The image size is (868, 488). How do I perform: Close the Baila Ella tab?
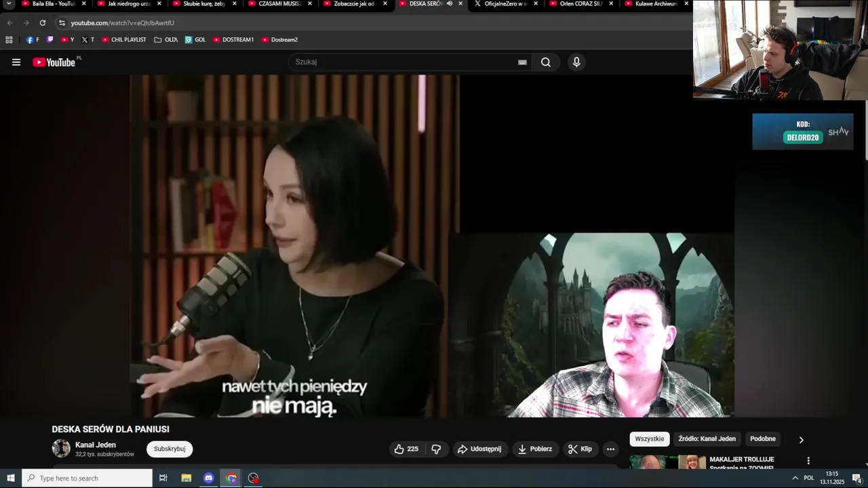(84, 3)
